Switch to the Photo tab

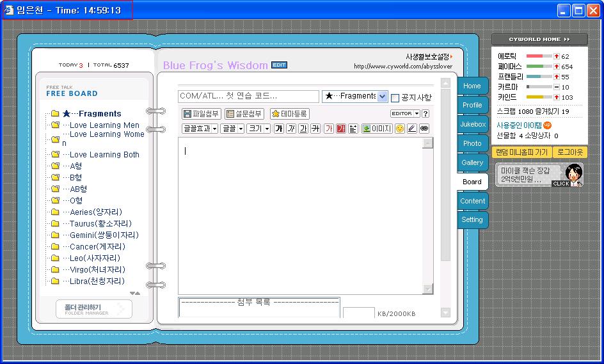(472, 143)
